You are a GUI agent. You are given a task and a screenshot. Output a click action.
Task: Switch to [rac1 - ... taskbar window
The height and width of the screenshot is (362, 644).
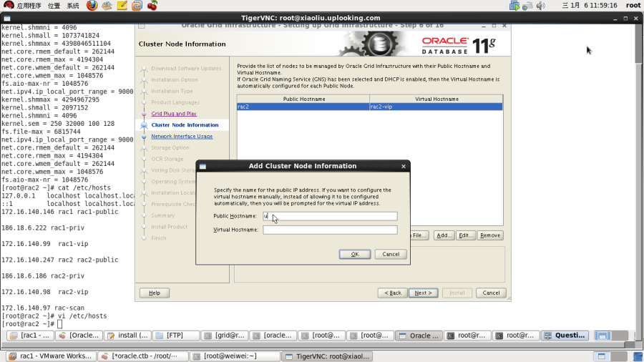point(30,336)
